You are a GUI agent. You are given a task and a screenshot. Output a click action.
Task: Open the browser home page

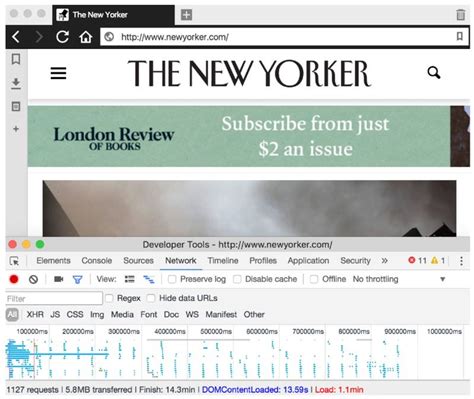pos(86,37)
